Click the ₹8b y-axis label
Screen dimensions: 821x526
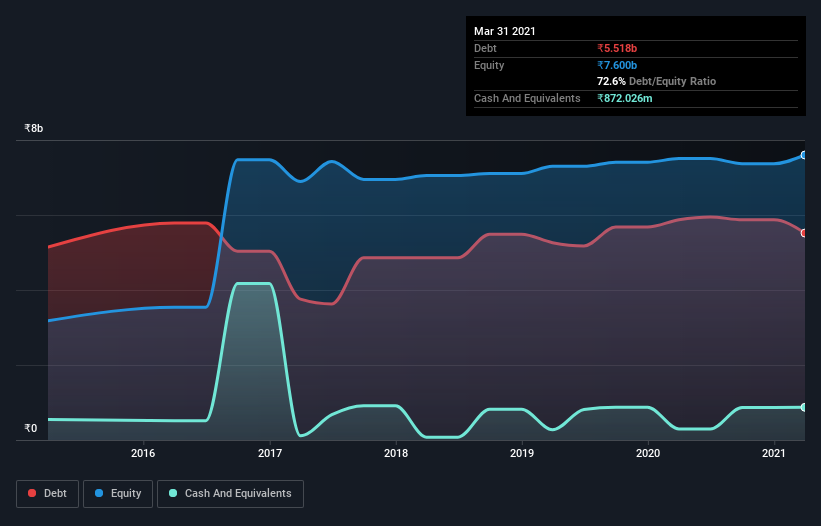click(x=34, y=128)
